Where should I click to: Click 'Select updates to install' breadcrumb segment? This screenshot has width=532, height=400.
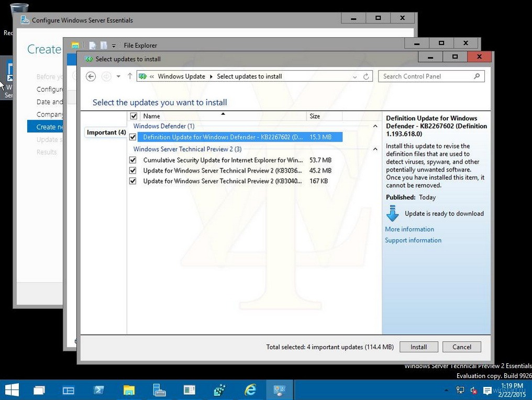(249, 77)
